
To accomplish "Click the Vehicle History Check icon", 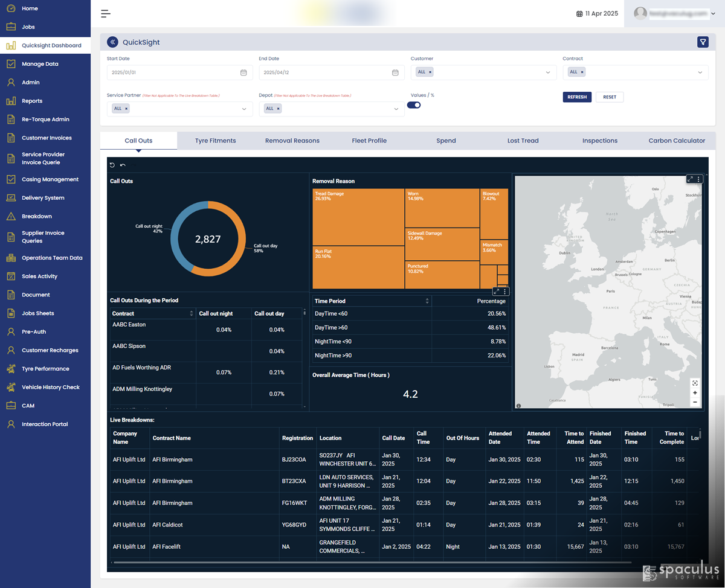I will (x=11, y=388).
